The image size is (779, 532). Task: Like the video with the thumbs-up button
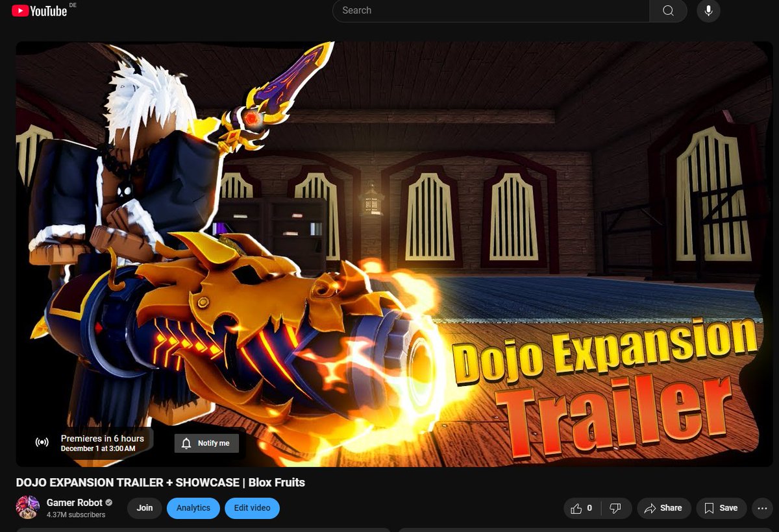click(x=582, y=508)
